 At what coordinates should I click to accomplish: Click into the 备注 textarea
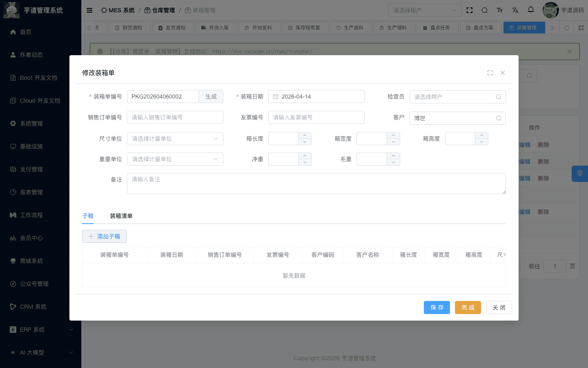coord(316,184)
